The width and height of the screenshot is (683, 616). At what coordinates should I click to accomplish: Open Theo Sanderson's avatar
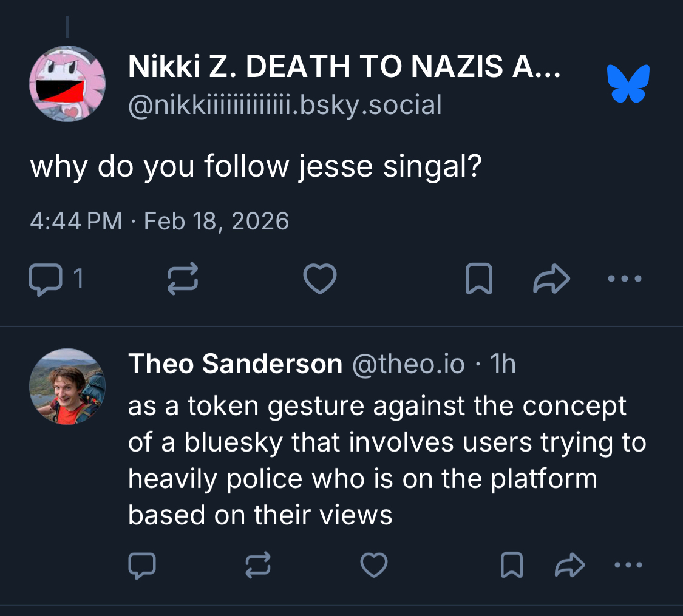67,387
